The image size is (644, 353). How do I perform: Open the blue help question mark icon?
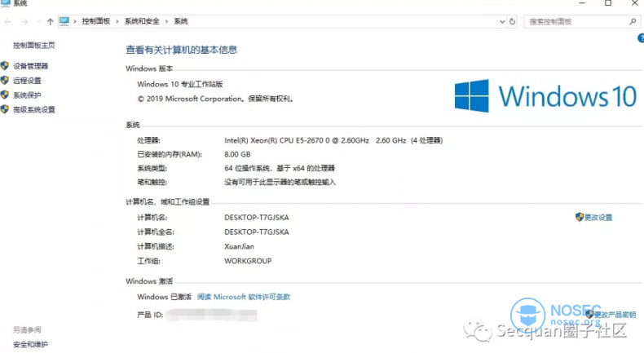641,38
